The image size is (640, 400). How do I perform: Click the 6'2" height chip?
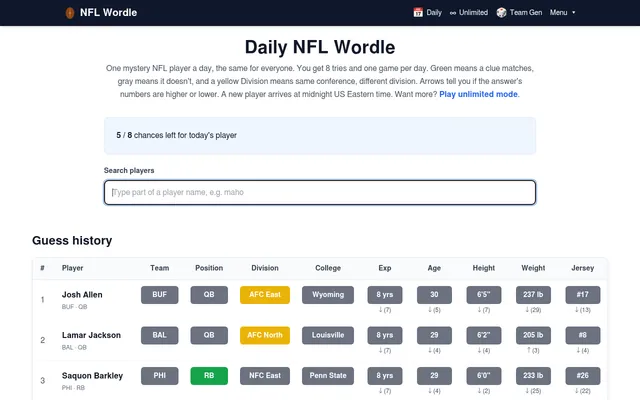(x=484, y=335)
